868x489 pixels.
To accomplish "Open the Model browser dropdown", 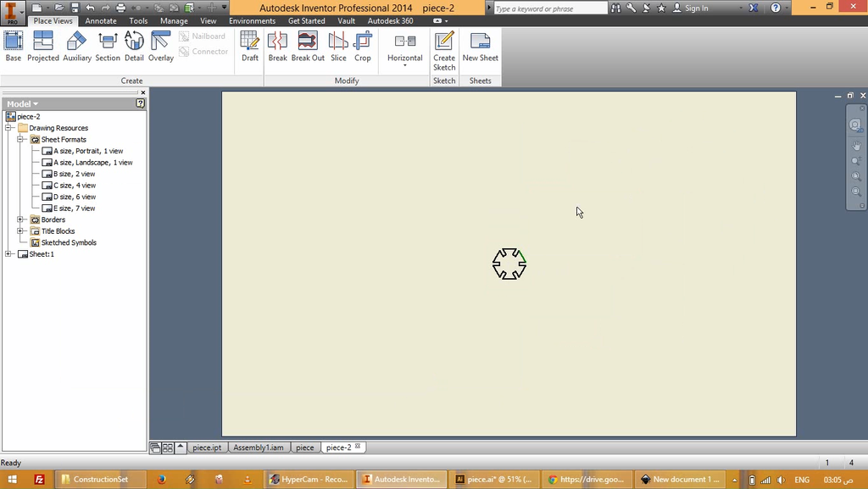I will (23, 104).
